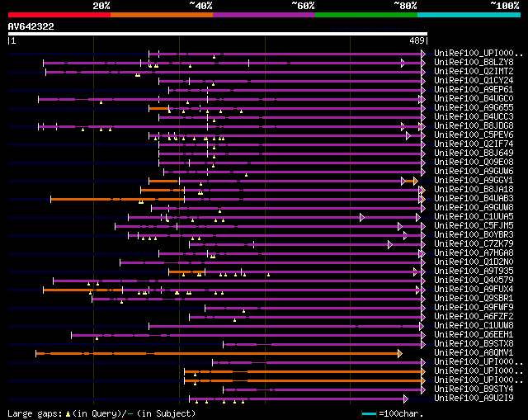Click the yellow query gap legend marker
The image size is (528, 420).
click(68, 414)
